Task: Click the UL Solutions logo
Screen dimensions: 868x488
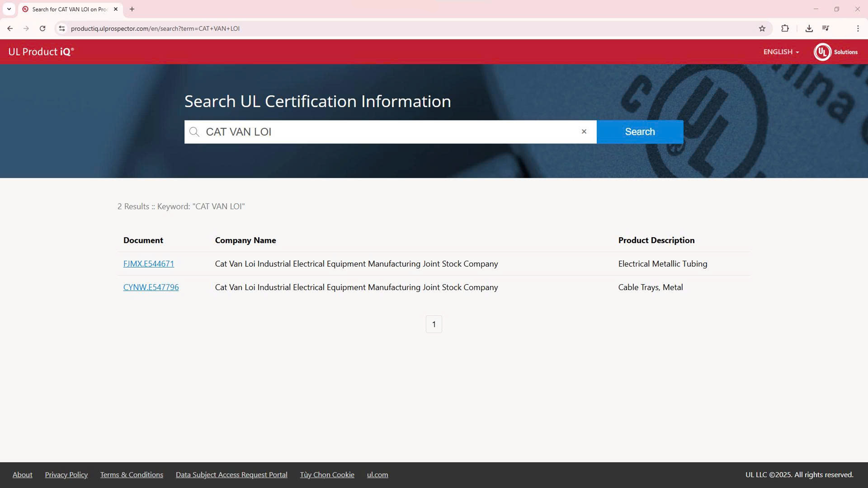Action: 836,52
